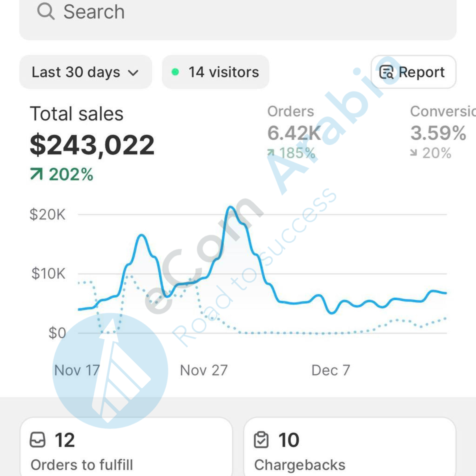
Task: Click the Report document icon
Action: [x=386, y=72]
